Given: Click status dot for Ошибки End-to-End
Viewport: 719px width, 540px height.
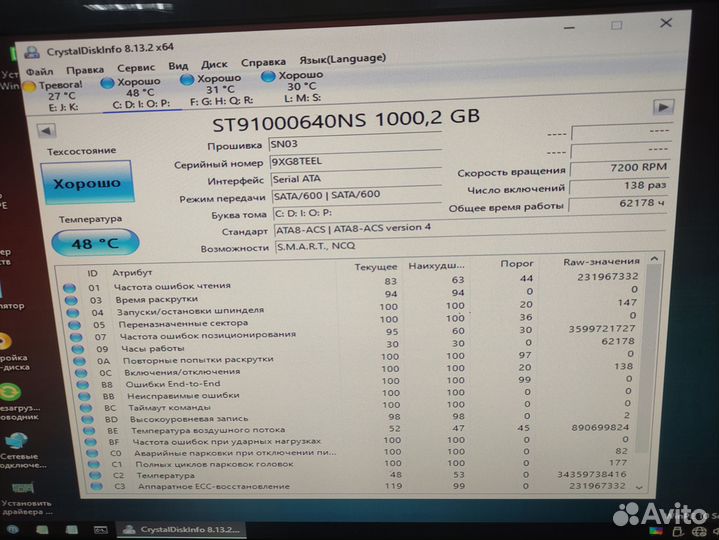Looking at the screenshot, I should pyautogui.click(x=83, y=385).
